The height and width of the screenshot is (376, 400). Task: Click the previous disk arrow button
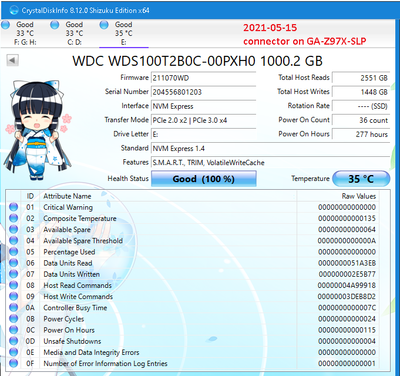tap(12, 60)
